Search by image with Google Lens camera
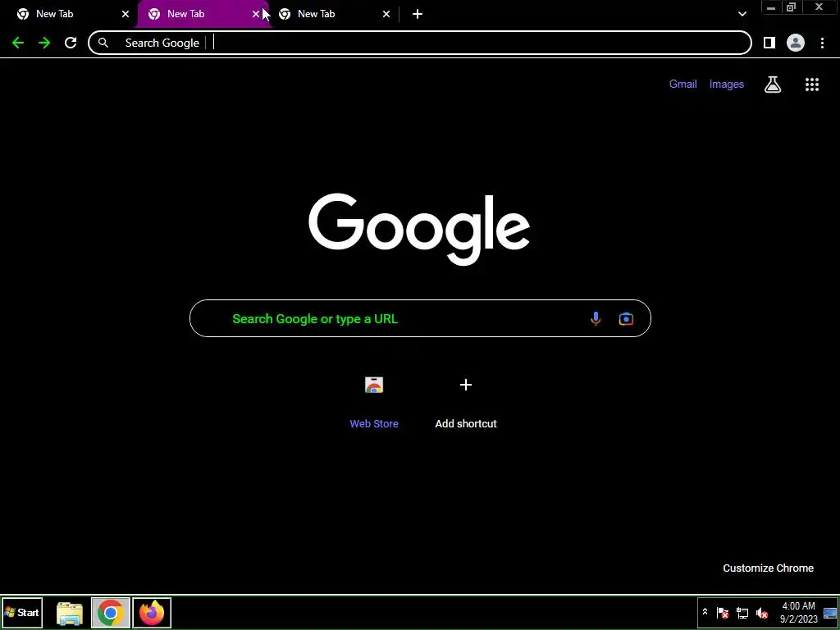The image size is (840, 630). (626, 319)
